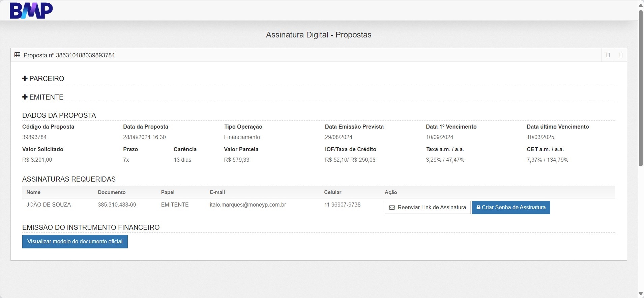The image size is (644, 298).
Task: Click the BMP logo
Action: click(x=31, y=10)
